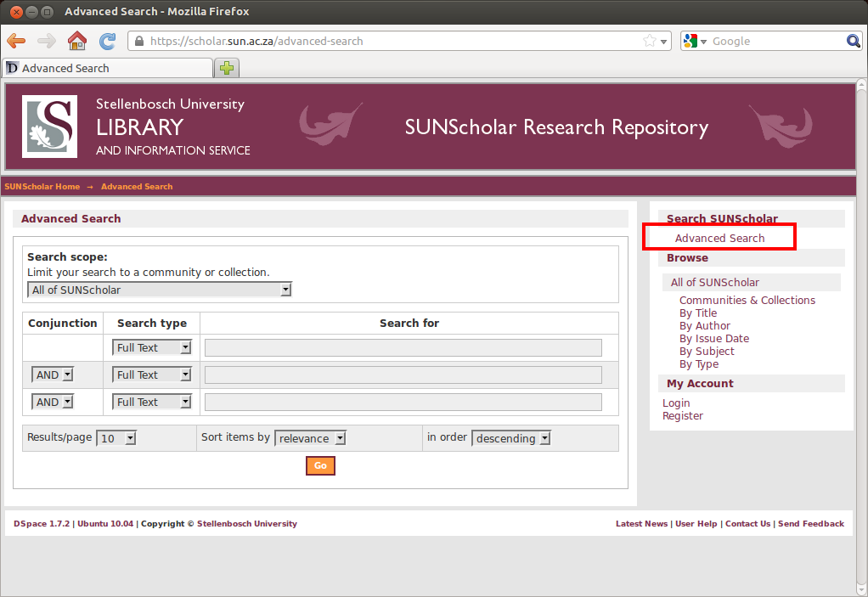Open Latest News footer link
This screenshot has height=597, width=868.
pos(641,523)
